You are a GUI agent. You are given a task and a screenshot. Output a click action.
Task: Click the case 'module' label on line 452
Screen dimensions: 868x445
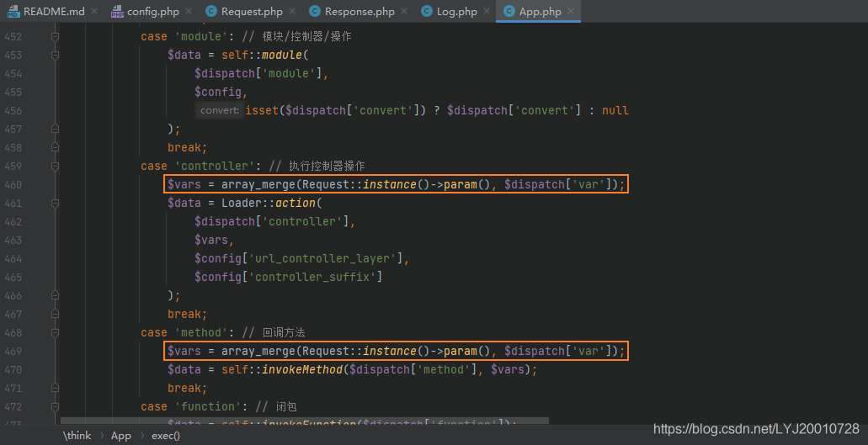187,36
